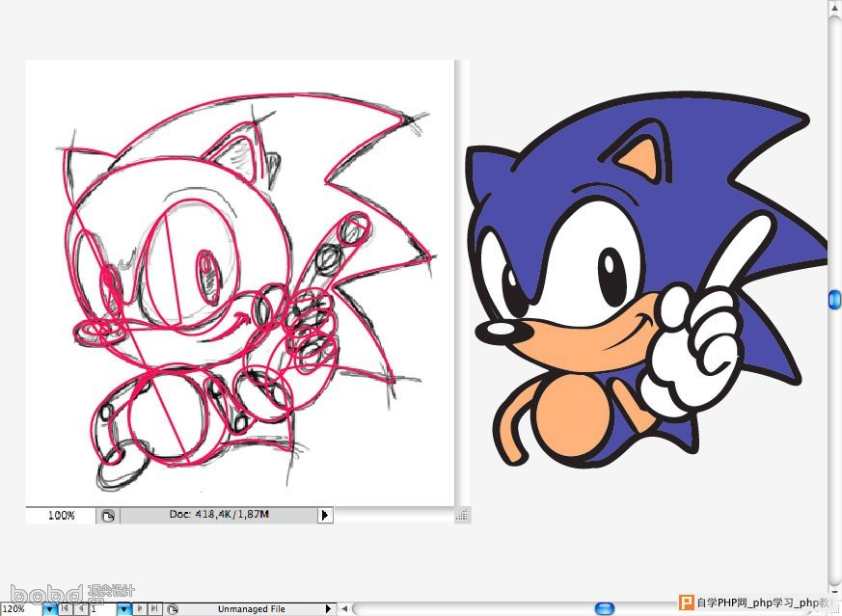Click the 100% zoom field in sketch window
842x616 pixels.
pos(61,516)
